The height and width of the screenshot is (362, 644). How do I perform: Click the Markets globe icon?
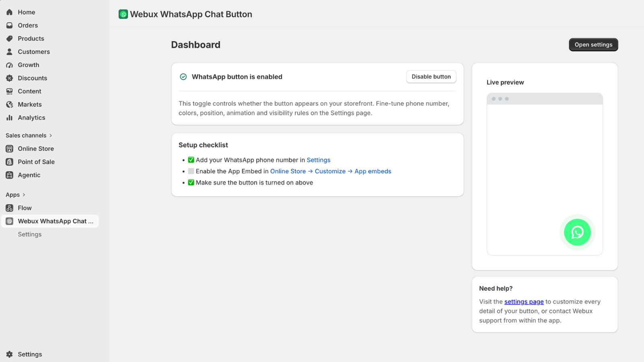[x=10, y=105]
